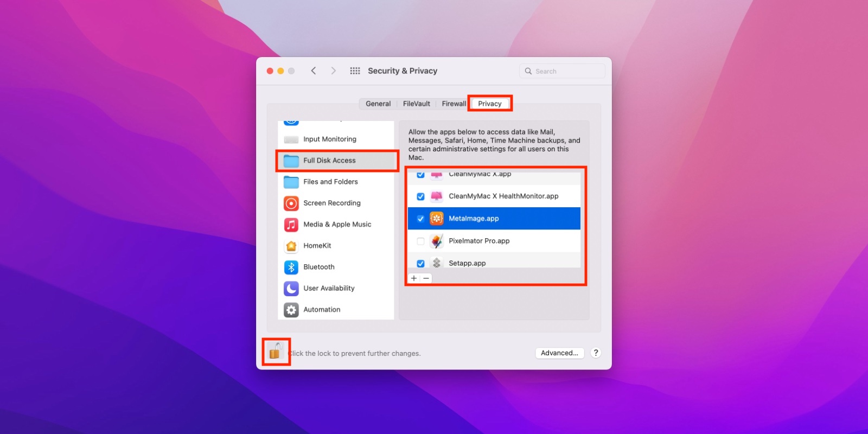
Task: Select the Privacy tab
Action: [x=490, y=104]
